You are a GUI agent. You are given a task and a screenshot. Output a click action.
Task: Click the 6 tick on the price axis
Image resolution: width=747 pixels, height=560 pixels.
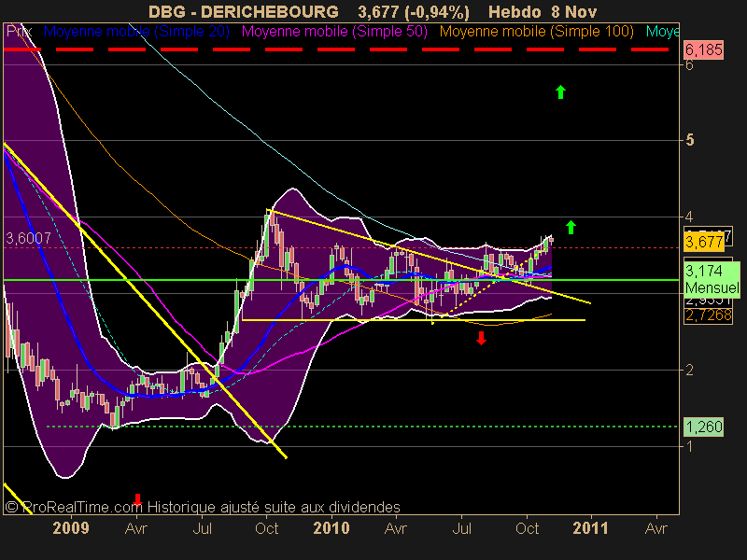point(689,64)
